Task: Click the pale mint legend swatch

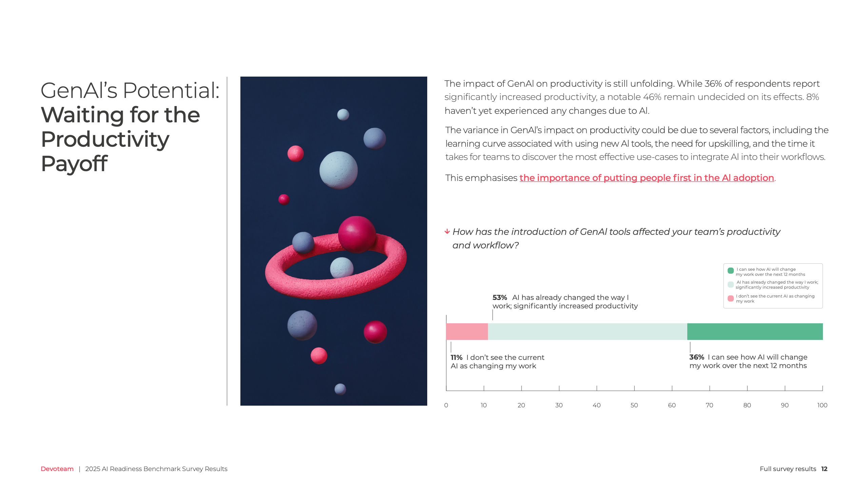Action: pyautogui.click(x=731, y=284)
